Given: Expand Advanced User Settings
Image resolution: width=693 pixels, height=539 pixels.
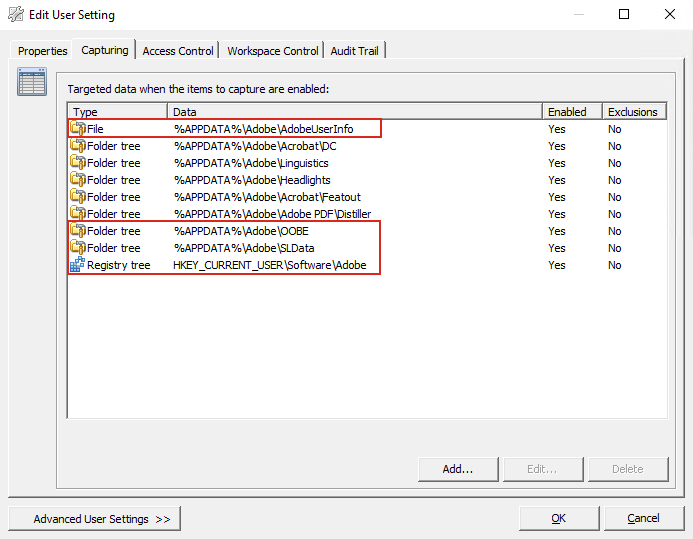Looking at the screenshot, I should (95, 519).
